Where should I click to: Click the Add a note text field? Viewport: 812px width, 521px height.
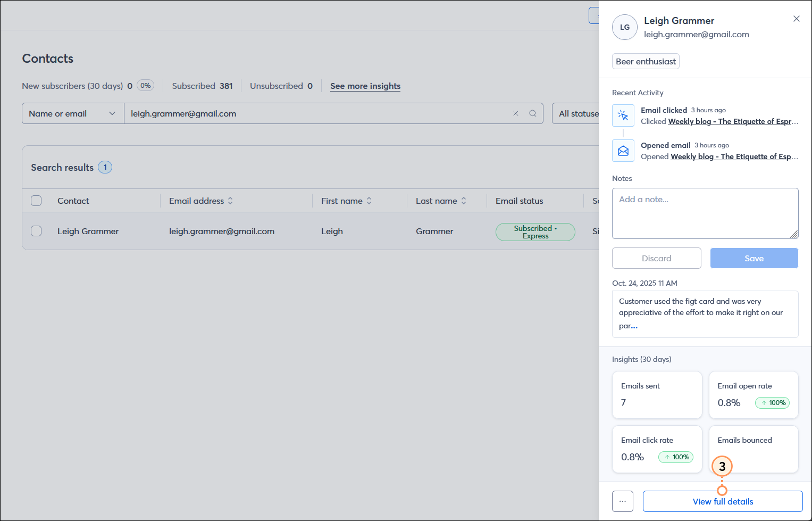(x=705, y=213)
